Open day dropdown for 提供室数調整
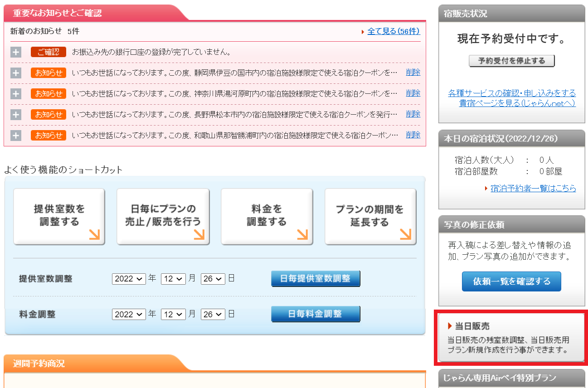Screen dimensions: 588x388 (x=213, y=279)
